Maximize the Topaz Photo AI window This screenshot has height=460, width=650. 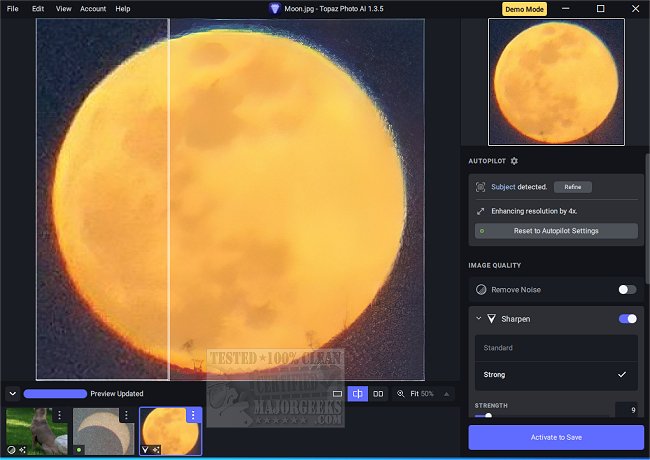point(600,9)
